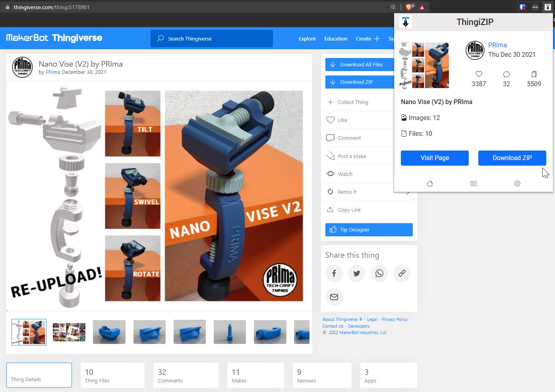Open the Privacy Policy link

point(394,319)
